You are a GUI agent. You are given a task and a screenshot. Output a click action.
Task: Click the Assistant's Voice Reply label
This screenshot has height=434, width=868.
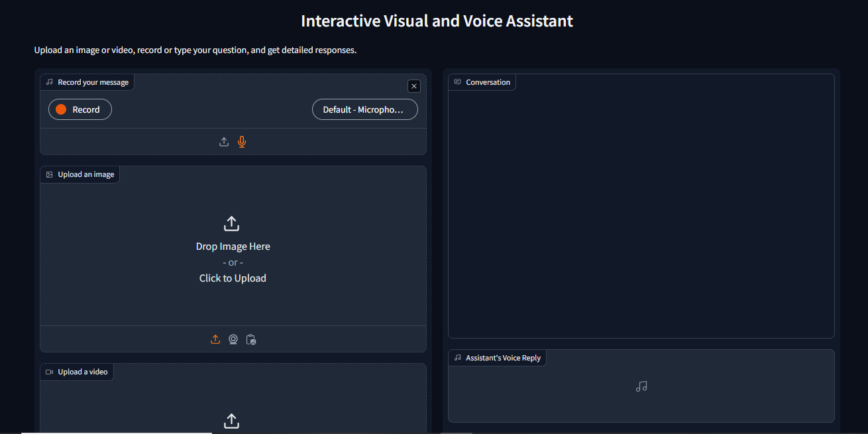coord(502,358)
